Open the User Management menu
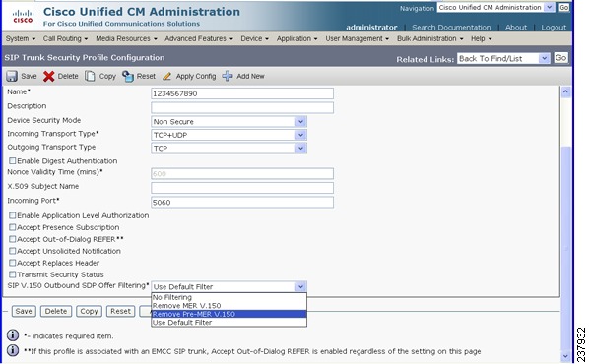The image size is (589, 364). pos(358,38)
